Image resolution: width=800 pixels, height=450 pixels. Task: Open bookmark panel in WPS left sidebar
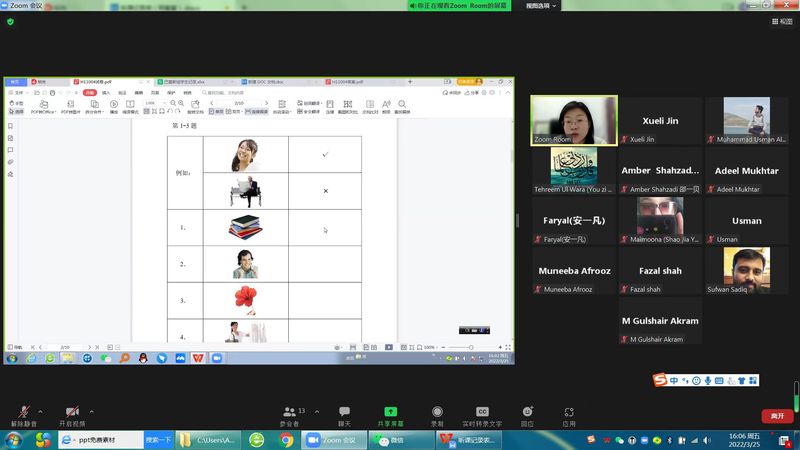10,126
